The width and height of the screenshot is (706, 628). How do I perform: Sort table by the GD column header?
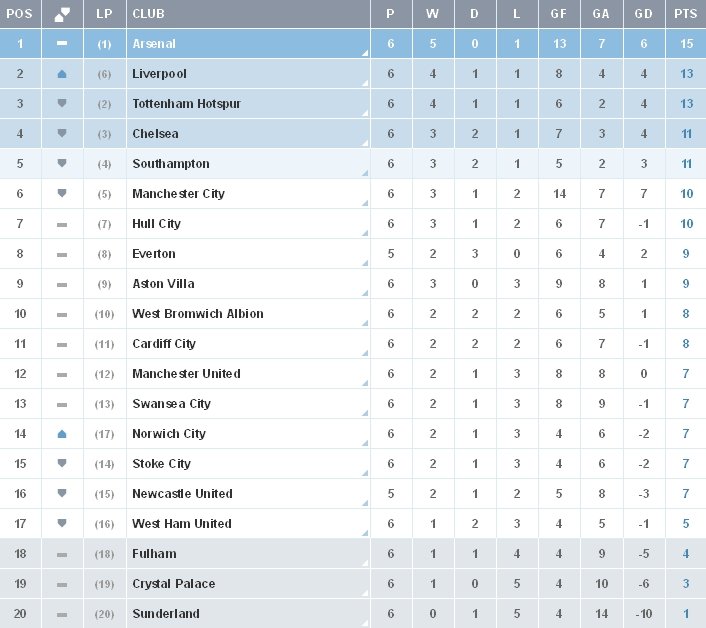coord(645,15)
